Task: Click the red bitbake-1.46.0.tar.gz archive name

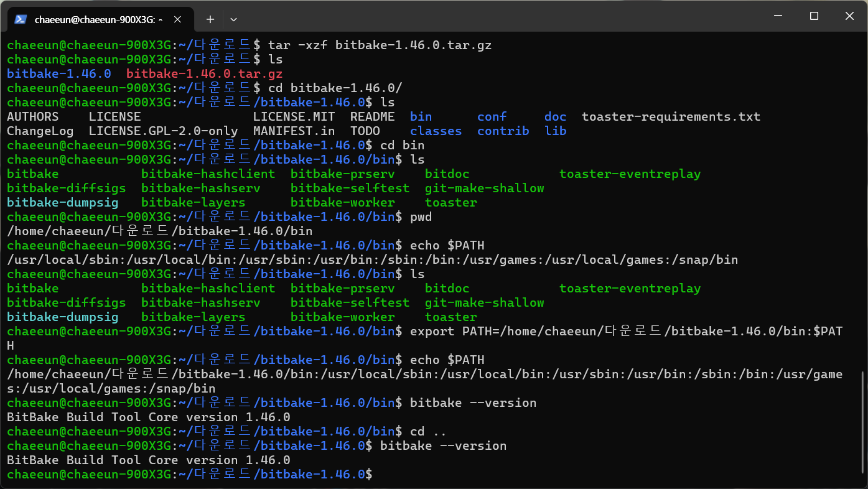Action: (x=205, y=73)
